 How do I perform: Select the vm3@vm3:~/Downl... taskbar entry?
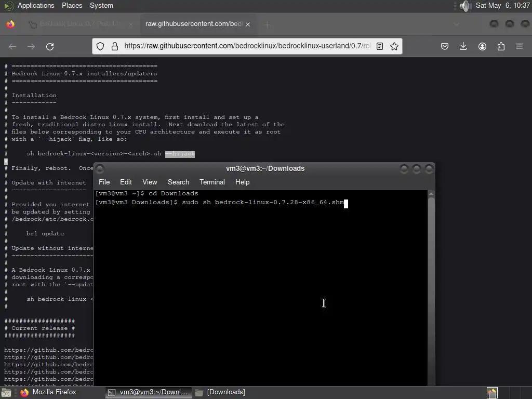pyautogui.click(x=149, y=392)
